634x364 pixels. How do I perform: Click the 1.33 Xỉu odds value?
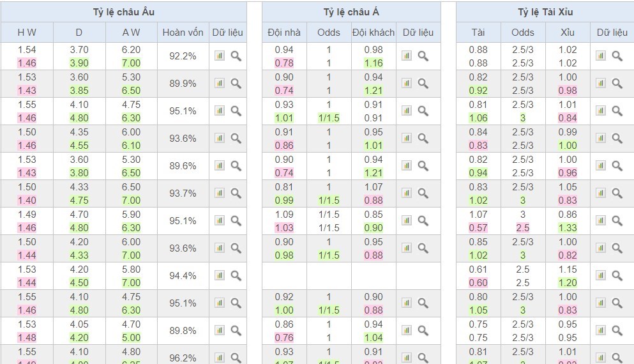(567, 228)
